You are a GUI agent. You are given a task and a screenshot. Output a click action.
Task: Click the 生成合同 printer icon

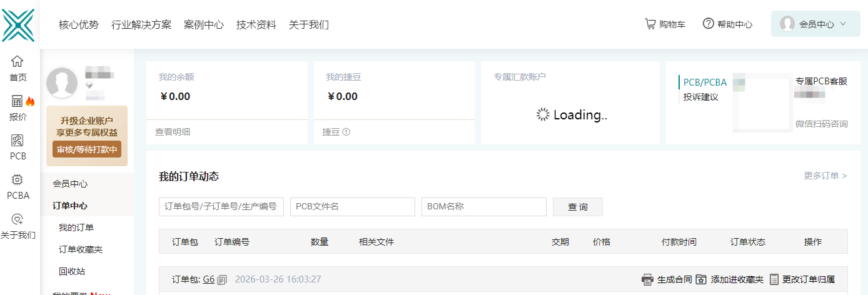(648, 279)
